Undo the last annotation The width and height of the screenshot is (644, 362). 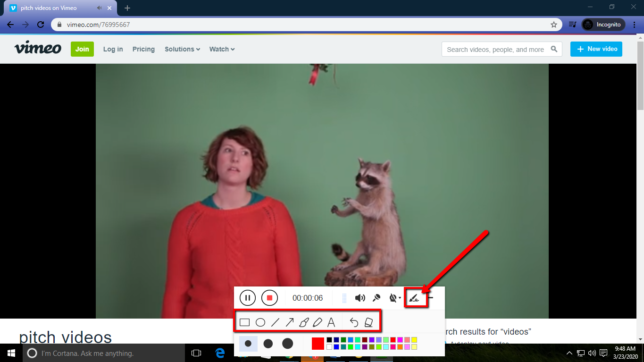click(354, 323)
